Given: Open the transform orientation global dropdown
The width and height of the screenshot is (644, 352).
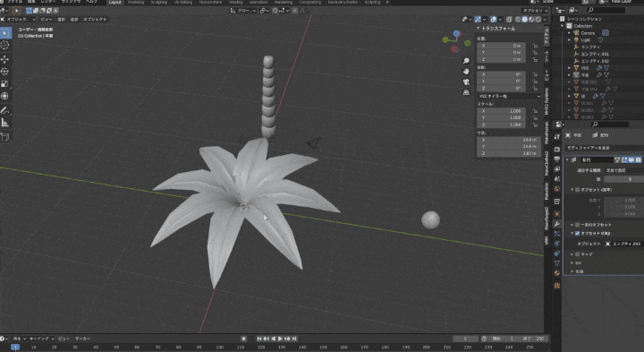Looking at the screenshot, I should 243,11.
